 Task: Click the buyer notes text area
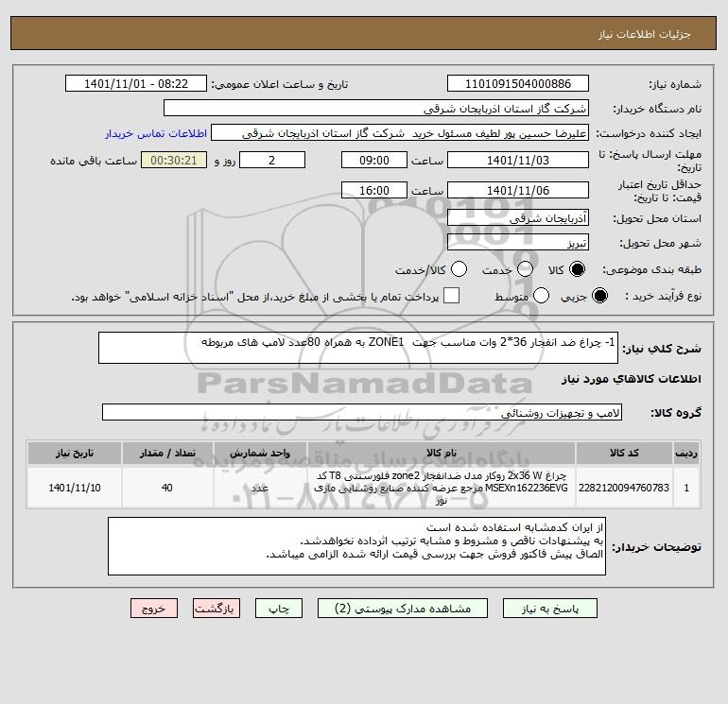pyautogui.click(x=356, y=546)
